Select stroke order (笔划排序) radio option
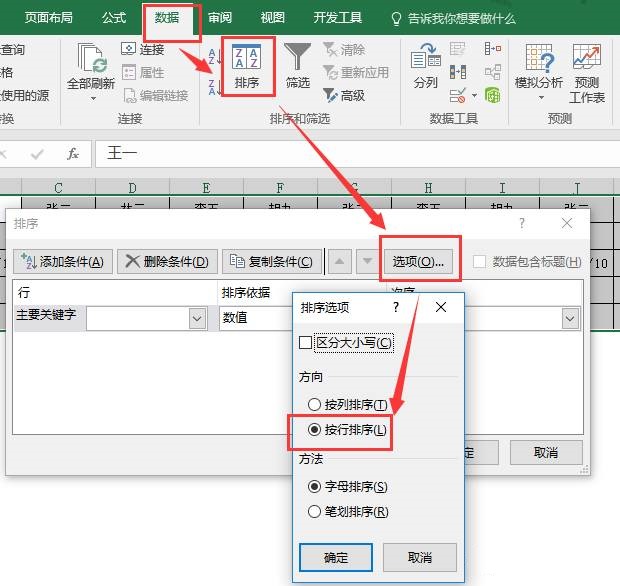This screenshot has height=586, width=620. [315, 512]
